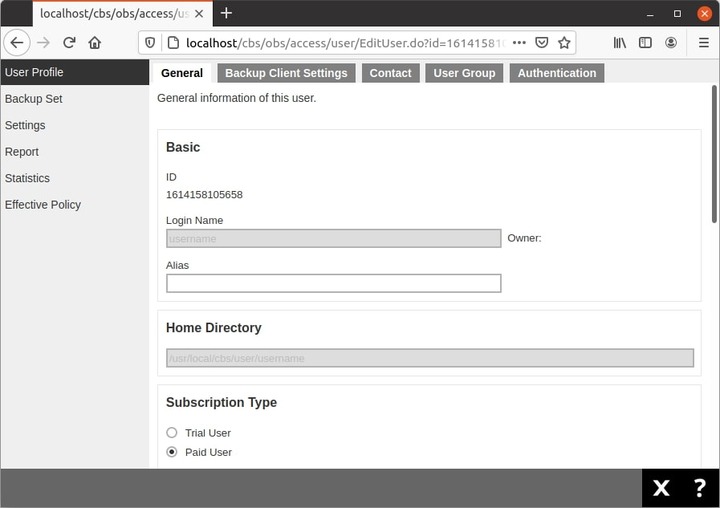Select the Paid User radio option

pos(172,452)
